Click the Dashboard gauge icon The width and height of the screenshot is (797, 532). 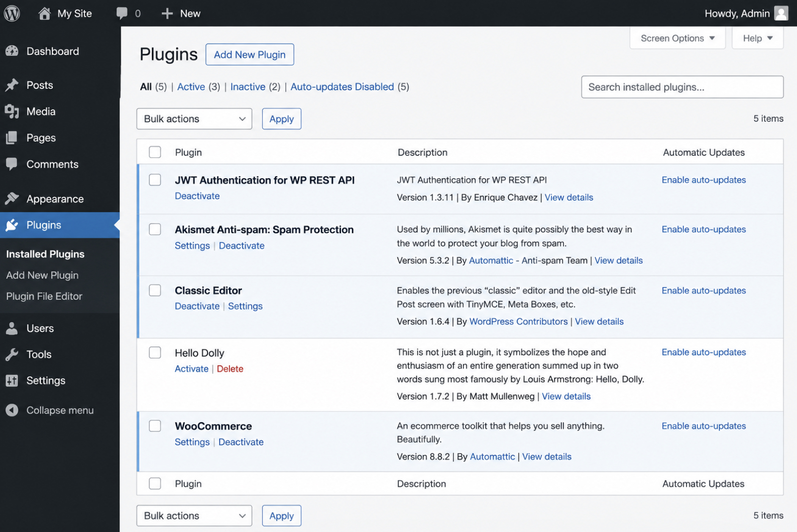[x=12, y=51]
